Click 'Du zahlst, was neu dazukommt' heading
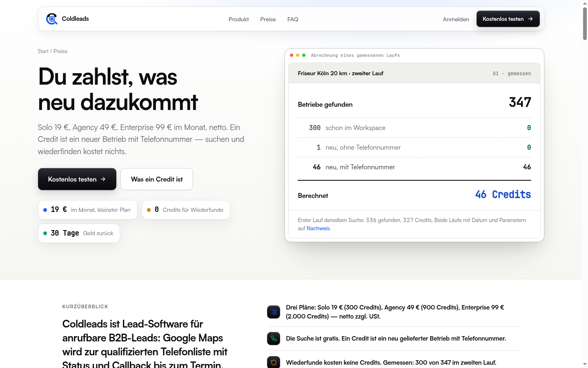The height and width of the screenshot is (368, 588). pyautogui.click(x=118, y=89)
